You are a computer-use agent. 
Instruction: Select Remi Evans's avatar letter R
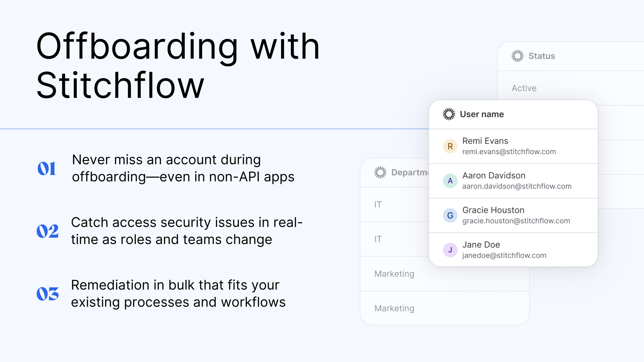450,146
